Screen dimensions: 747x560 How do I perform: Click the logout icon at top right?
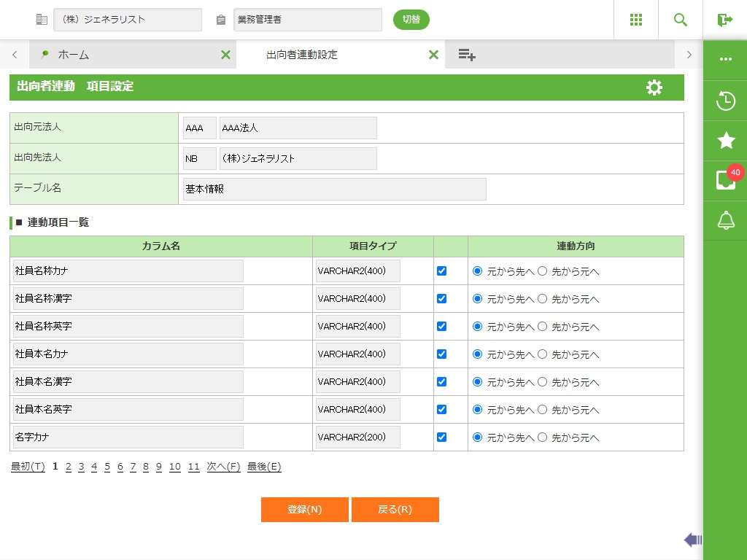pyautogui.click(x=724, y=20)
